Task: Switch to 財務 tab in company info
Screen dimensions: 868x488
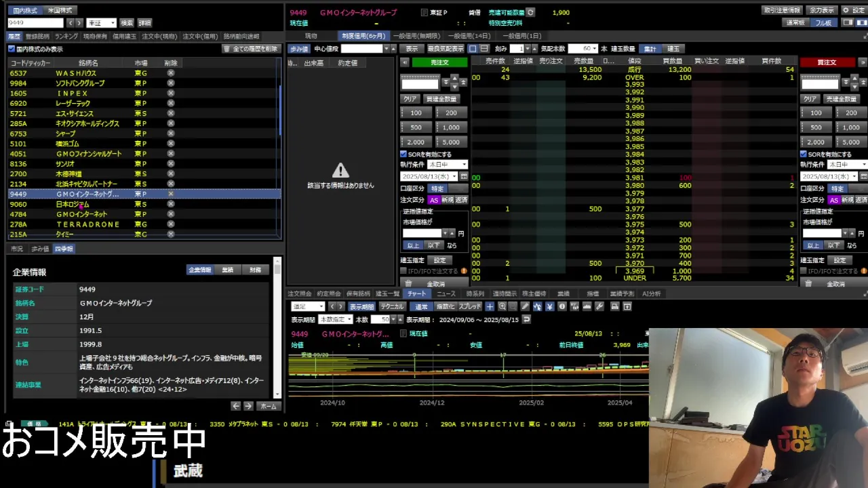Action: [x=255, y=270]
